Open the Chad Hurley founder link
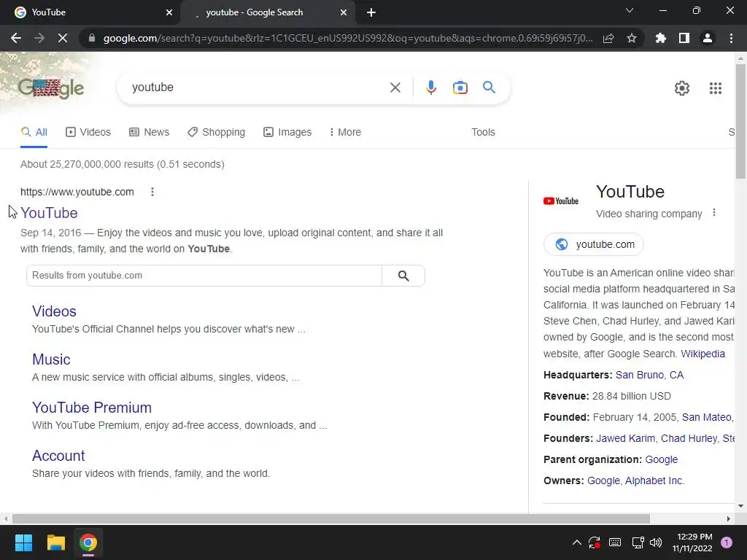The image size is (747, 560). (689, 438)
